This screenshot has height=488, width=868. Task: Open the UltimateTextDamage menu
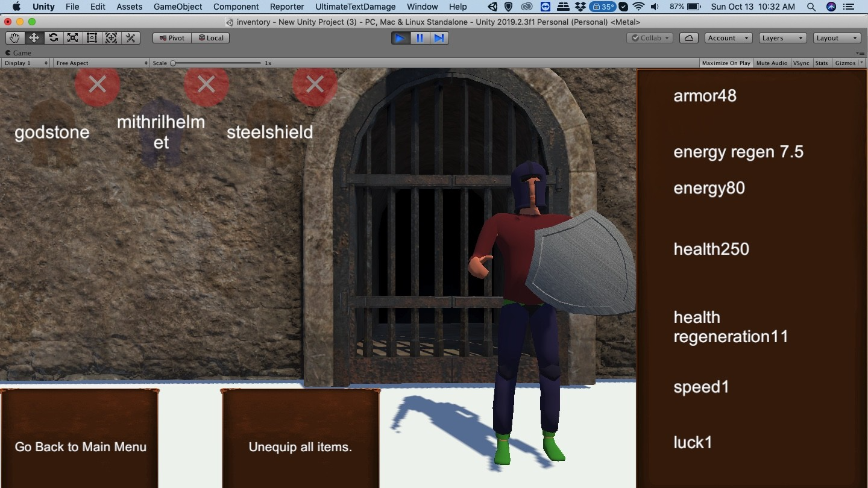pyautogui.click(x=356, y=7)
